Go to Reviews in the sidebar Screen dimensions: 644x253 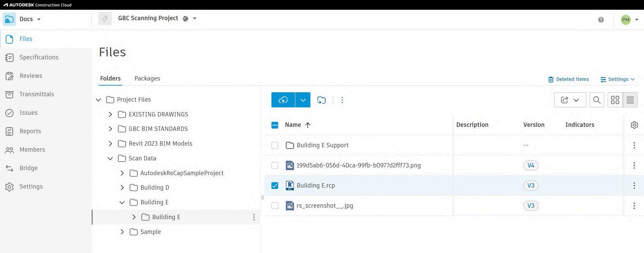click(31, 76)
